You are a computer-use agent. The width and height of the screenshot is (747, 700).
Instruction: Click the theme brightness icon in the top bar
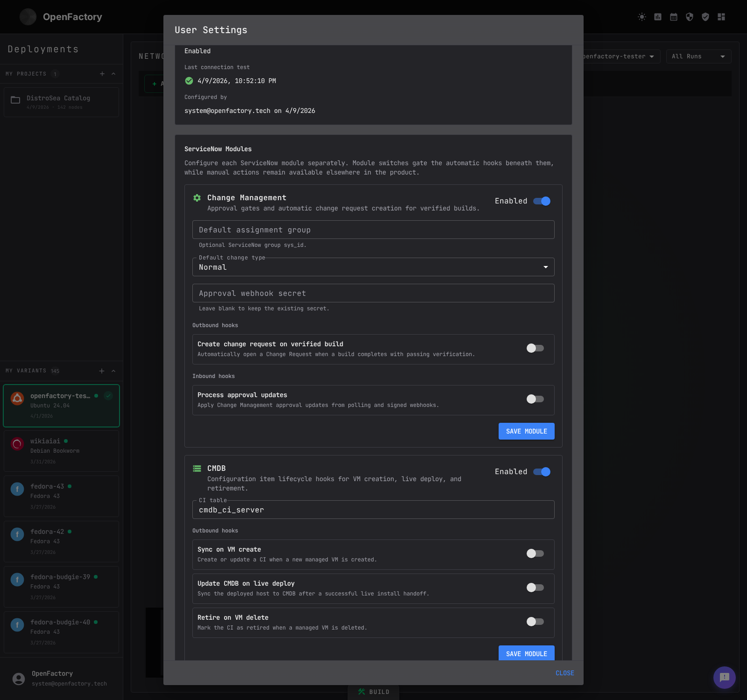click(x=642, y=17)
